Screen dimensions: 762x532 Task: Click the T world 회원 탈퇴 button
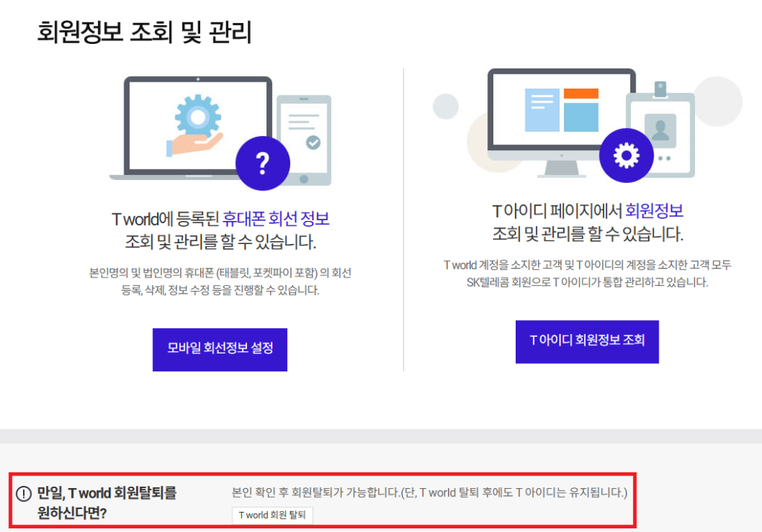(x=272, y=515)
